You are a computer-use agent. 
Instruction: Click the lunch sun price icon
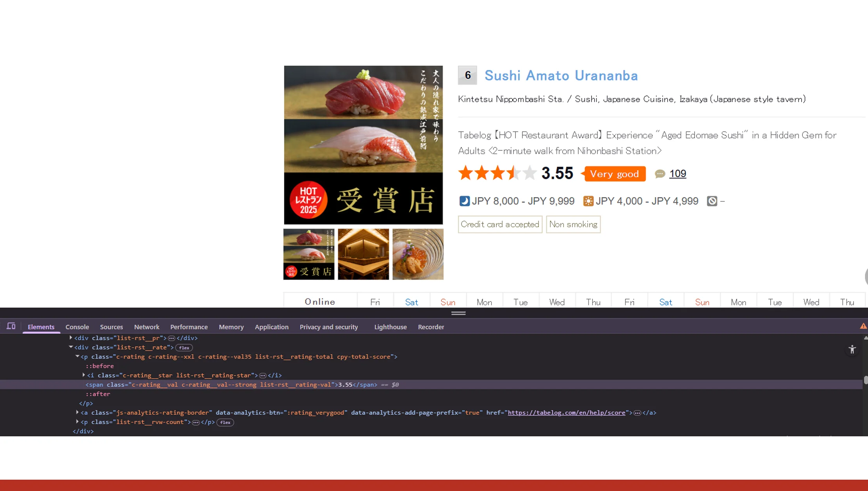588,201
